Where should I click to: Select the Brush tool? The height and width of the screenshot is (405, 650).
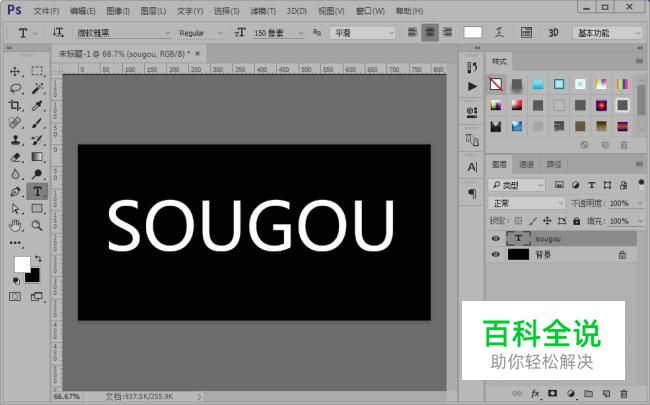(37, 123)
